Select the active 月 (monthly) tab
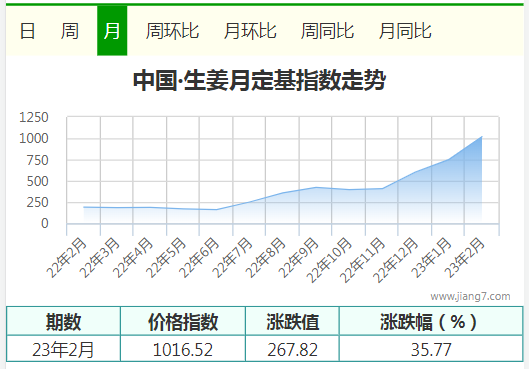Screen dimensions: 529x369 coord(112,31)
